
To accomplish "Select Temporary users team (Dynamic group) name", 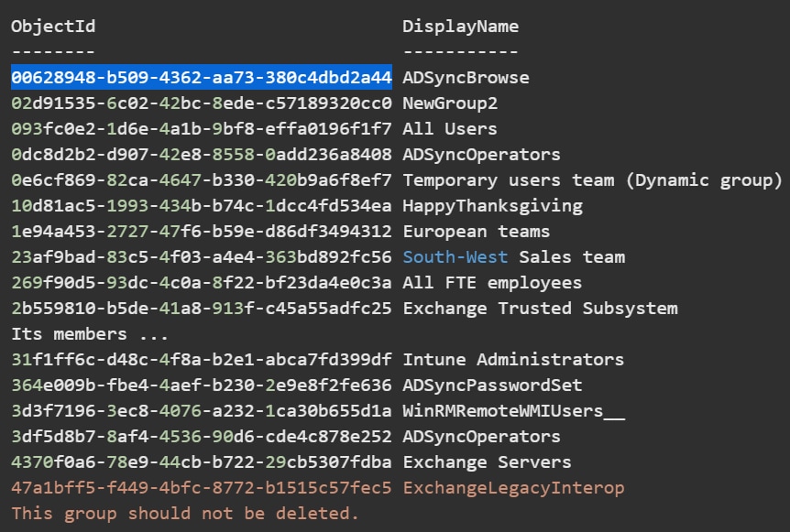I will click(592, 180).
